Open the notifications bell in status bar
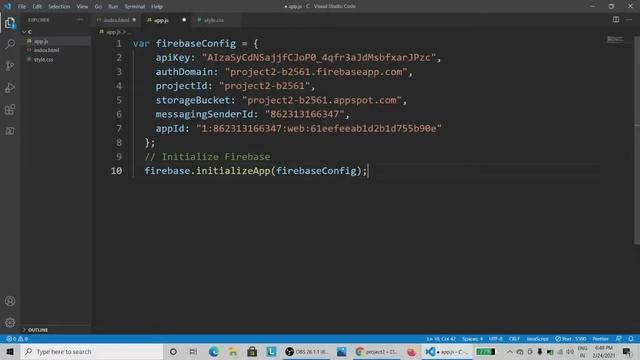Viewport: 640px width, 360px height. [631, 339]
